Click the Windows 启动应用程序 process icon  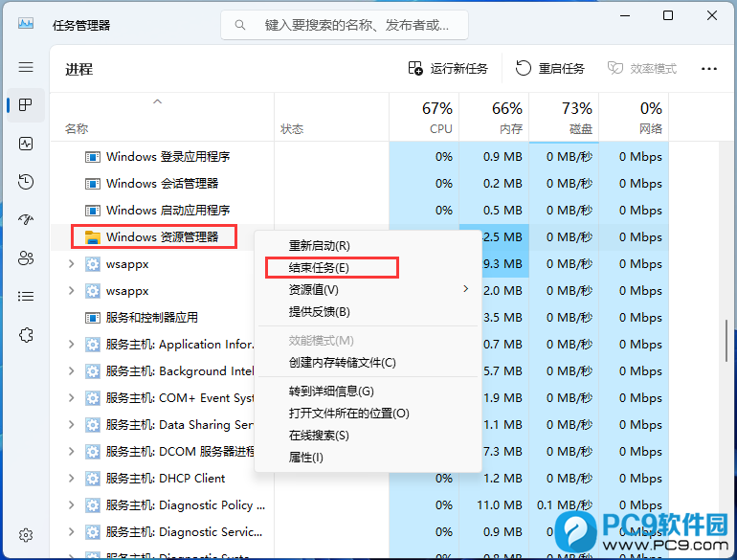pyautogui.click(x=93, y=211)
